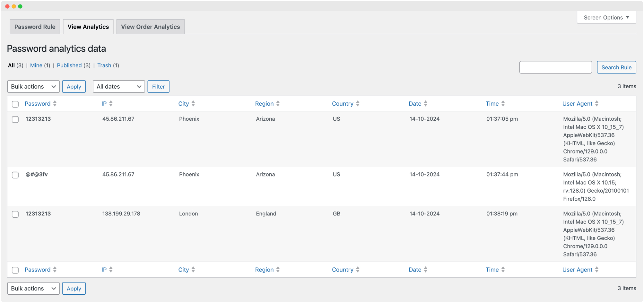The height and width of the screenshot is (303, 644).
Task: Sort the City column ascending
Action: [x=184, y=103]
